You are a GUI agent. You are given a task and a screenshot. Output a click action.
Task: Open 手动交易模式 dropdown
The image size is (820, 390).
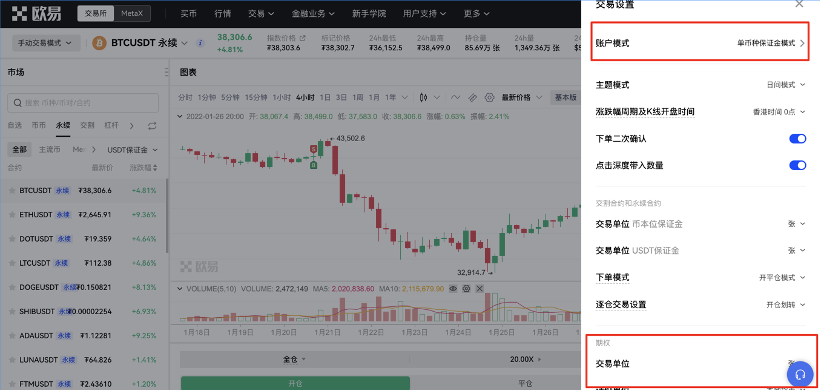pos(46,43)
